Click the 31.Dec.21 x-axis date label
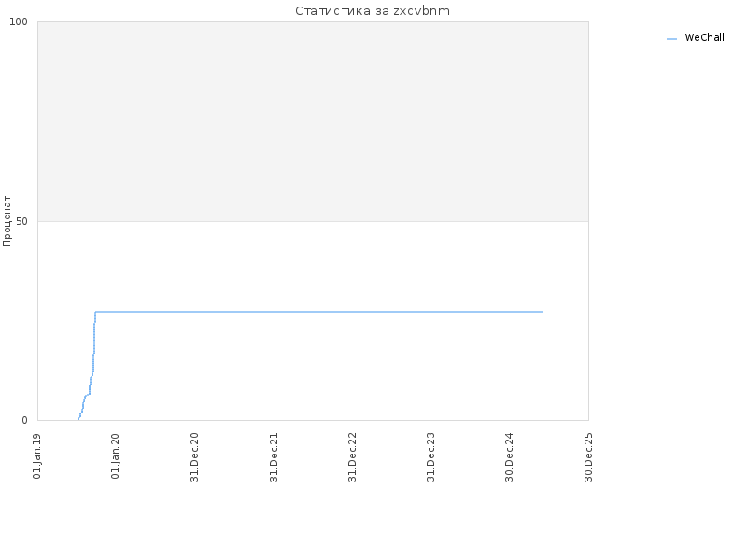Image resolution: width=747 pixels, height=560 pixels. [274, 457]
